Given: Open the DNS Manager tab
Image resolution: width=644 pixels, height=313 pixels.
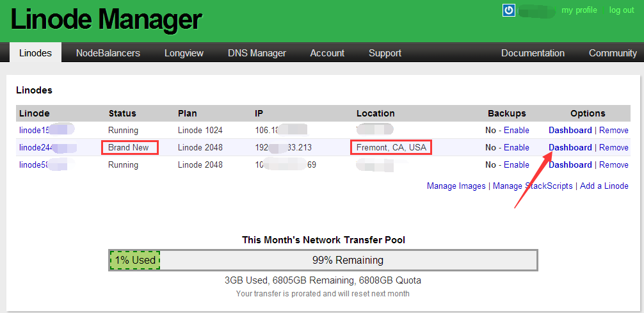Looking at the screenshot, I should 257,53.
